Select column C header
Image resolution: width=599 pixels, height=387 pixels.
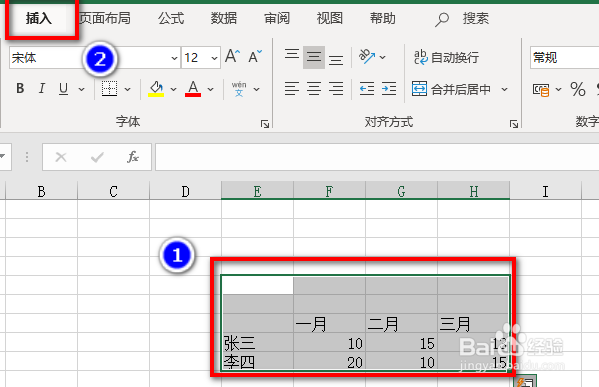pos(113,191)
